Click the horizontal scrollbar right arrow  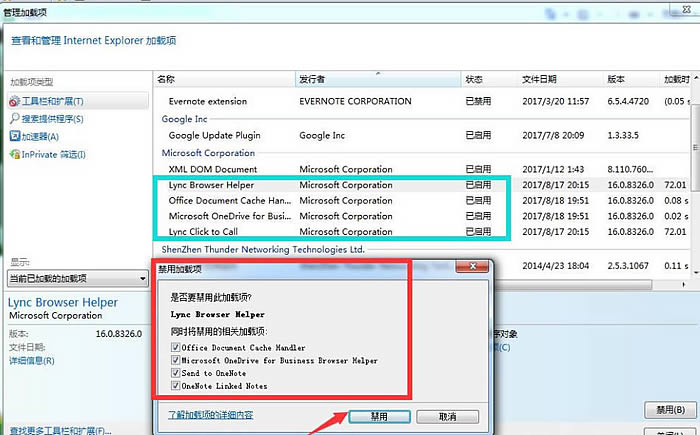click(684, 284)
